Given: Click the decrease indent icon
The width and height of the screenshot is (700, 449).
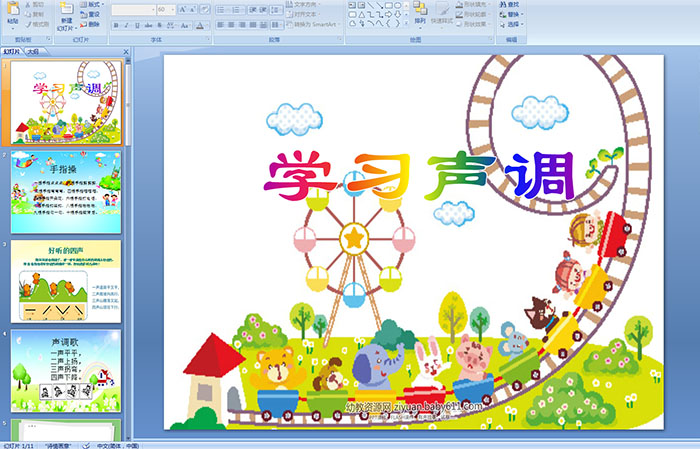Looking at the screenshot, I should 253,10.
